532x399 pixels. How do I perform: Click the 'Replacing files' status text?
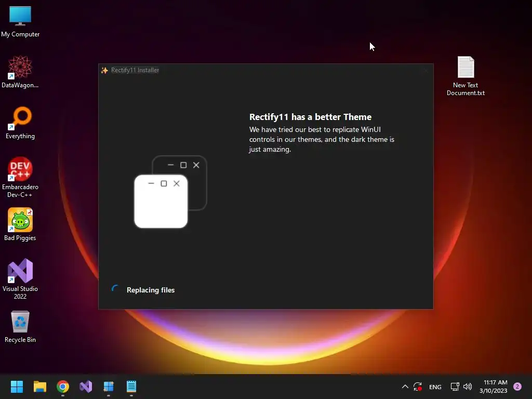tap(151, 290)
